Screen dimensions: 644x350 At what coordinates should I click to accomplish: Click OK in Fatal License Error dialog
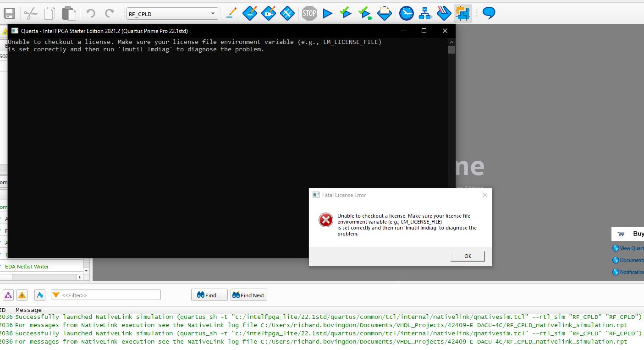(x=468, y=256)
